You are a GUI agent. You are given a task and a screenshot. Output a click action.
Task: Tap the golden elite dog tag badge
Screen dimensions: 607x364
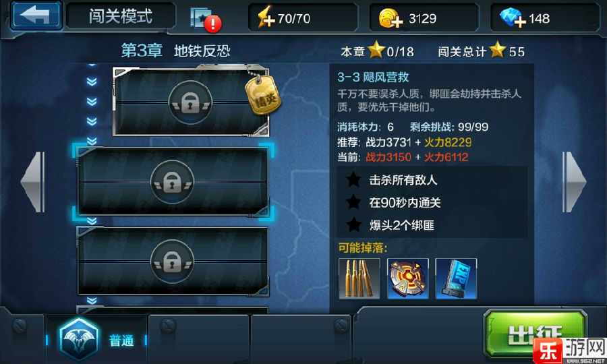tap(263, 95)
